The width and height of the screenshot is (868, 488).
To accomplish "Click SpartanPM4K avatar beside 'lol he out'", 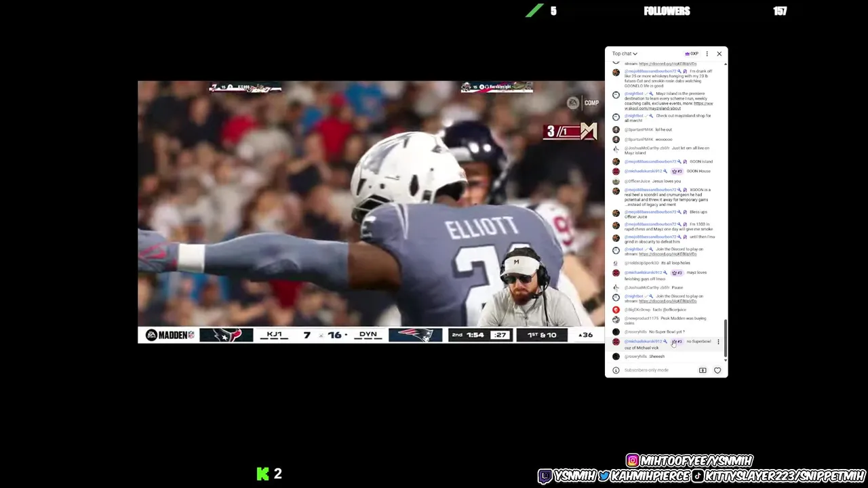I will (616, 129).
